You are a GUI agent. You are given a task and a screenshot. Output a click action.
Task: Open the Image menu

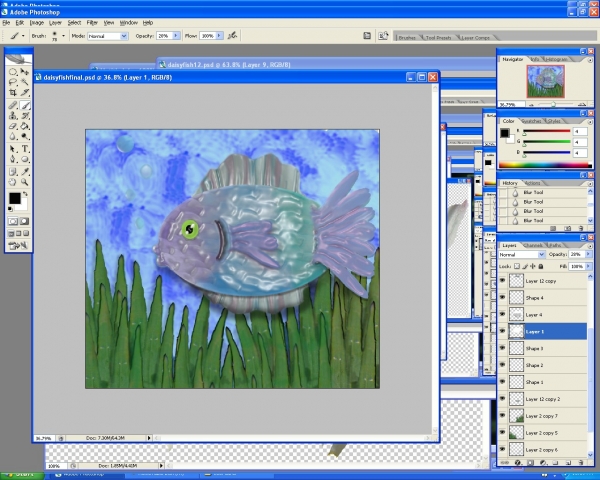37,23
